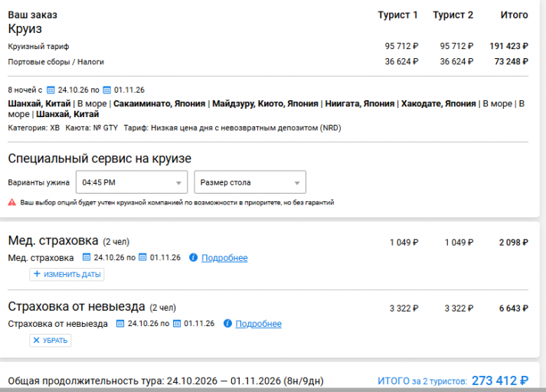Image resolution: width=546 pixels, height=392 pixels.
Task: Click port fees total 73 248 ₽
Action: 512,61
